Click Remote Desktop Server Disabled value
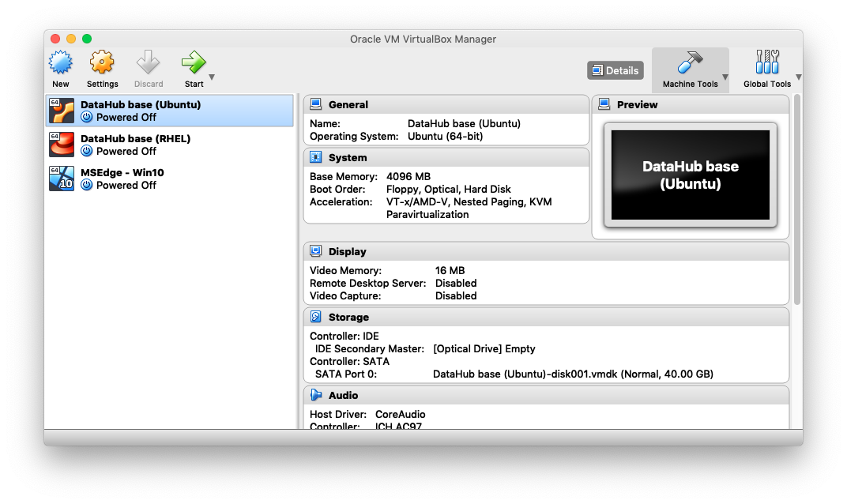The height and width of the screenshot is (504, 847). pos(456,283)
